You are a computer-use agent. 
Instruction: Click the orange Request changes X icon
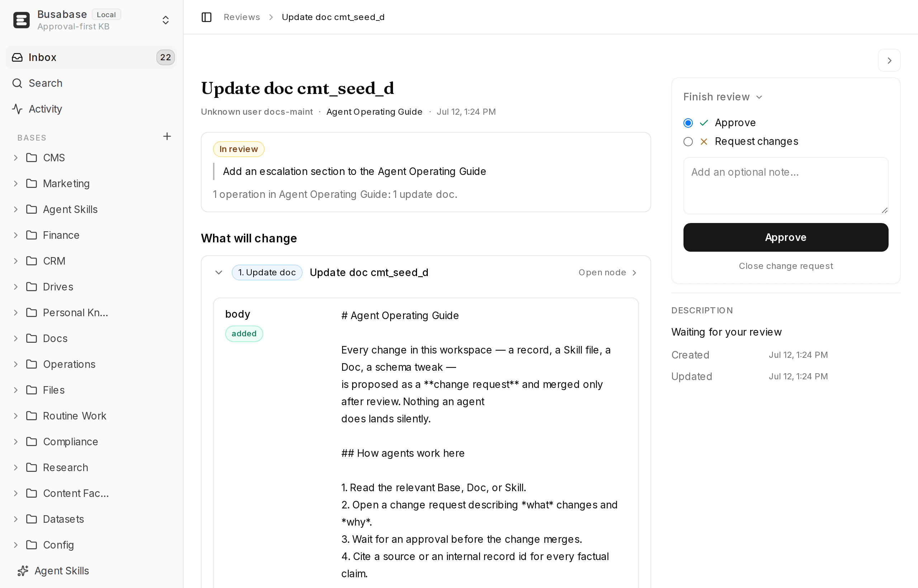(x=704, y=142)
